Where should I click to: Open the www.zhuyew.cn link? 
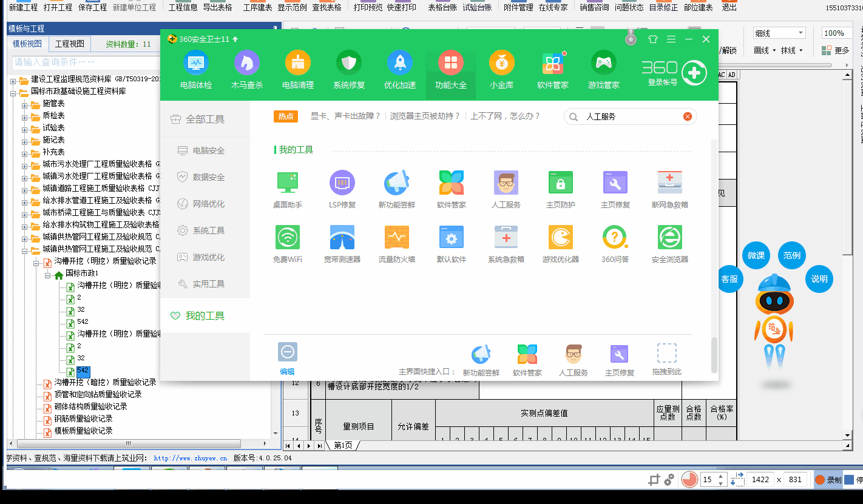190,459
